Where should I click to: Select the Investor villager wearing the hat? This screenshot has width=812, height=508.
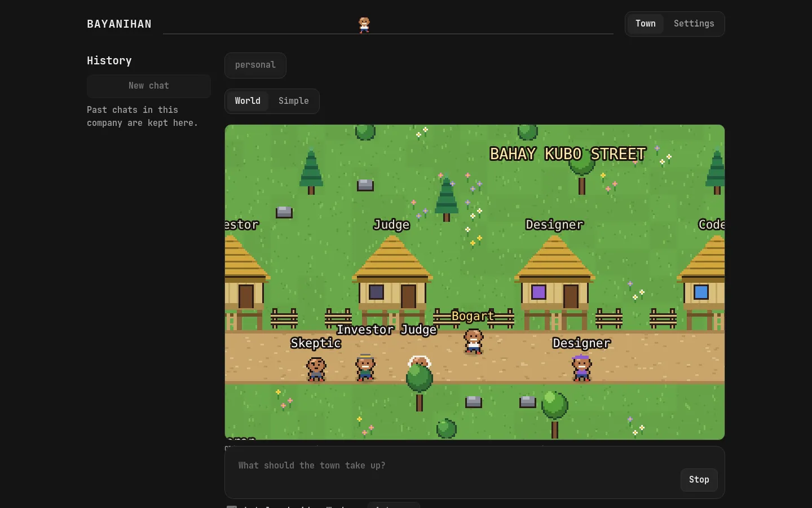(365, 367)
